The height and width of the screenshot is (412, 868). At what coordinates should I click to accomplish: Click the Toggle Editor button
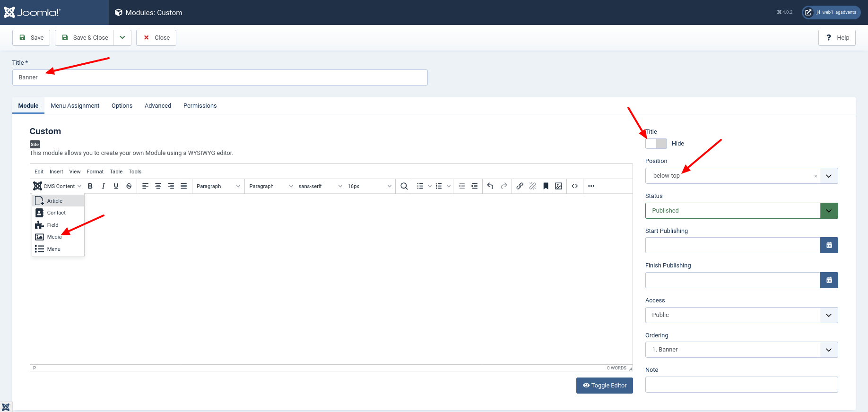(x=605, y=386)
